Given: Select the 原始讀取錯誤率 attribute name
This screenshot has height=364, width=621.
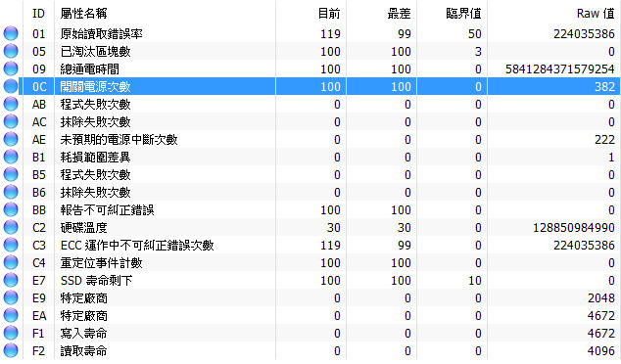Looking at the screenshot, I should [x=102, y=33].
